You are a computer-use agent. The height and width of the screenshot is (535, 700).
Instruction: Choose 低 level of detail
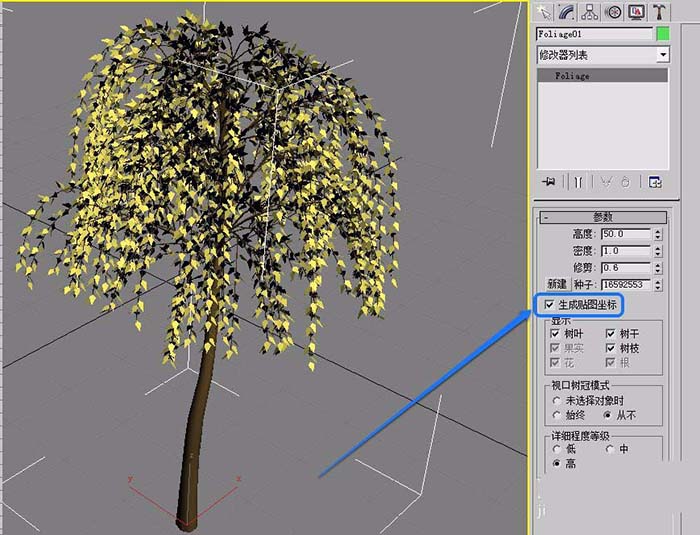coord(556,449)
